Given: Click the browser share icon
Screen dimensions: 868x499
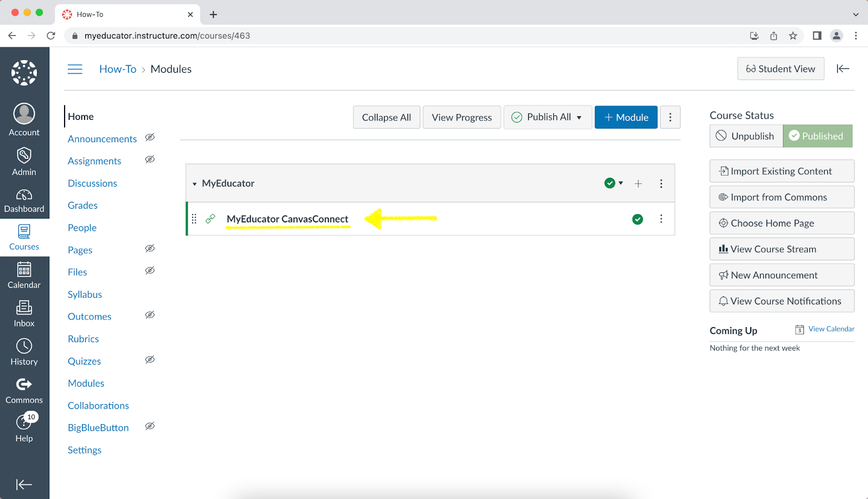Looking at the screenshot, I should pyautogui.click(x=774, y=36).
